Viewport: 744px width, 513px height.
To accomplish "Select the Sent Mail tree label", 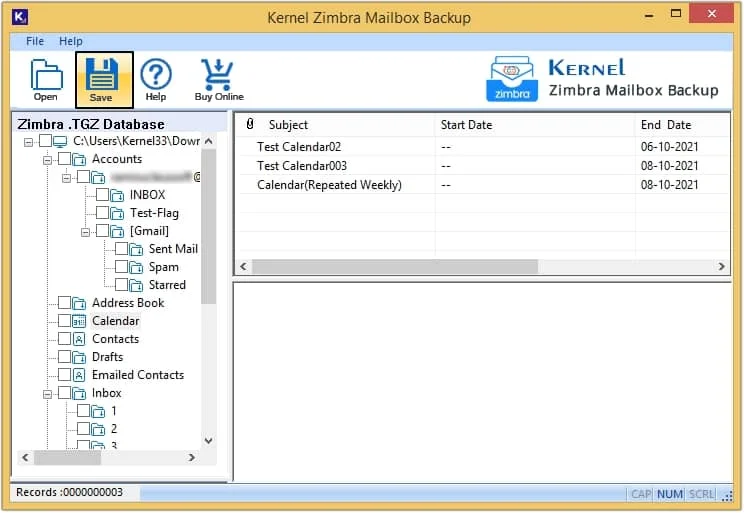I will pyautogui.click(x=173, y=249).
